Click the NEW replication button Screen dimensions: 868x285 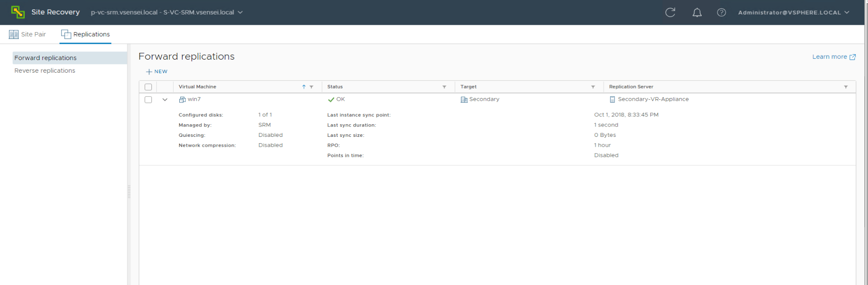coord(157,71)
